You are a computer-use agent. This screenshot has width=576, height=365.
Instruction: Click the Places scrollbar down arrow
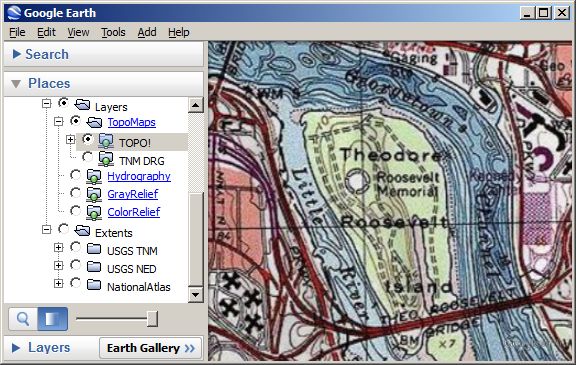pyautogui.click(x=195, y=295)
